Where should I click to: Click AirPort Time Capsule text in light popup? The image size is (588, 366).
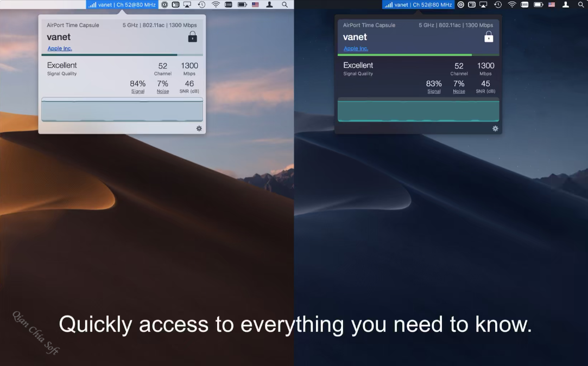point(73,25)
